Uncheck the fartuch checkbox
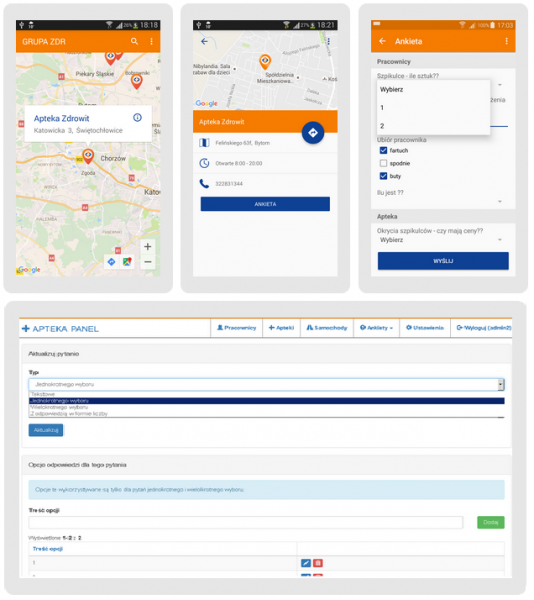This screenshot has height=600, width=534. coord(383,150)
